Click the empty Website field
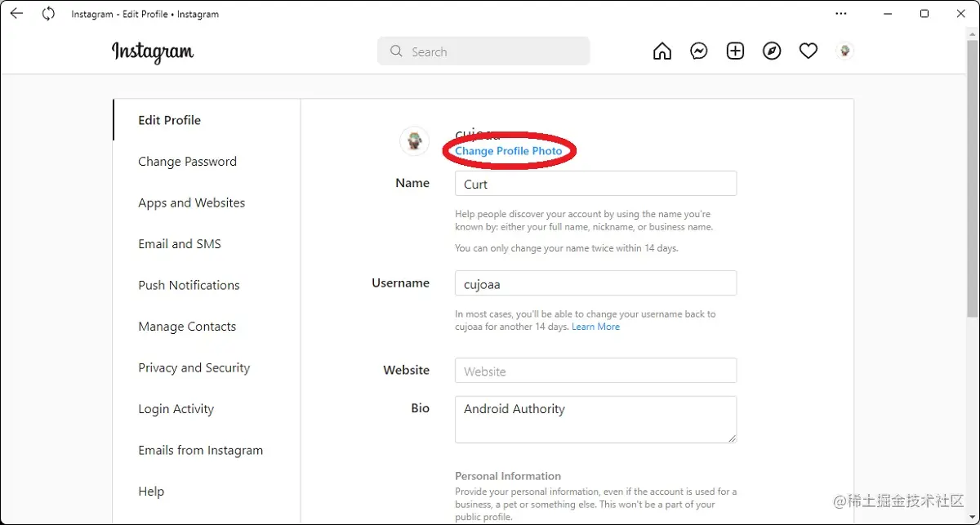 point(595,371)
